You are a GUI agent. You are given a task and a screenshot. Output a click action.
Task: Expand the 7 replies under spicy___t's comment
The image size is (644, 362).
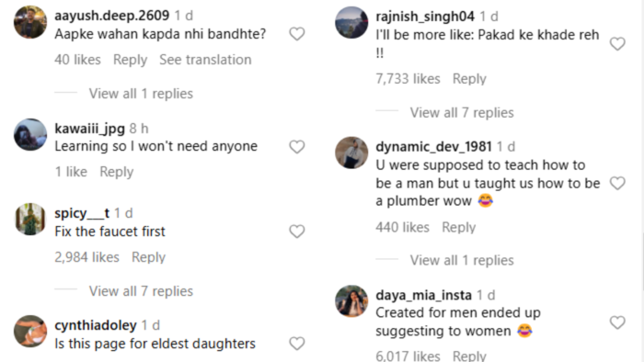point(141,291)
